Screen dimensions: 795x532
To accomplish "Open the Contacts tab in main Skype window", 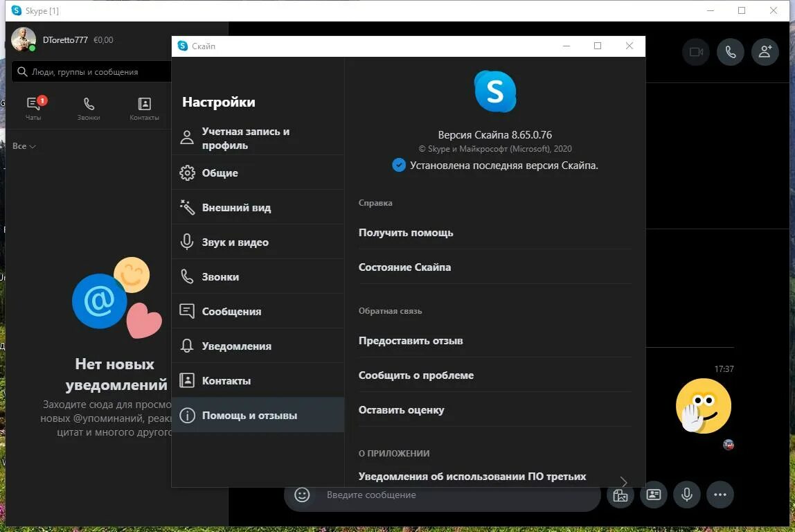I will click(x=144, y=109).
